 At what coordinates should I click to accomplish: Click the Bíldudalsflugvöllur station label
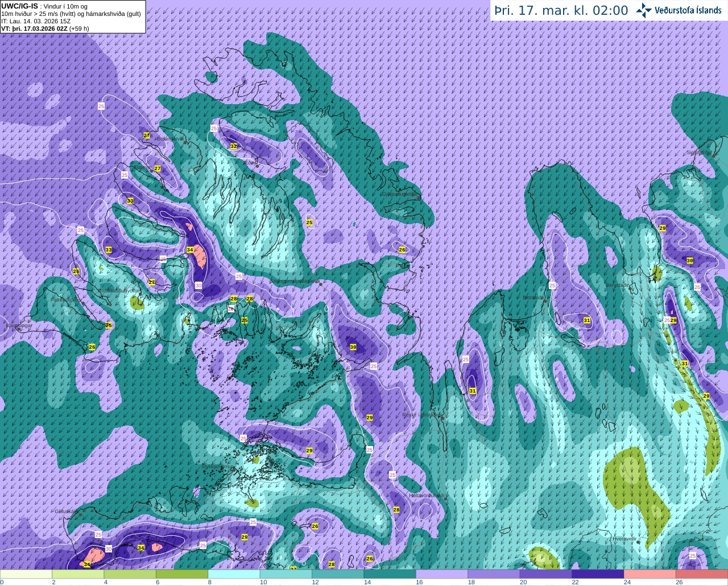pos(119,290)
